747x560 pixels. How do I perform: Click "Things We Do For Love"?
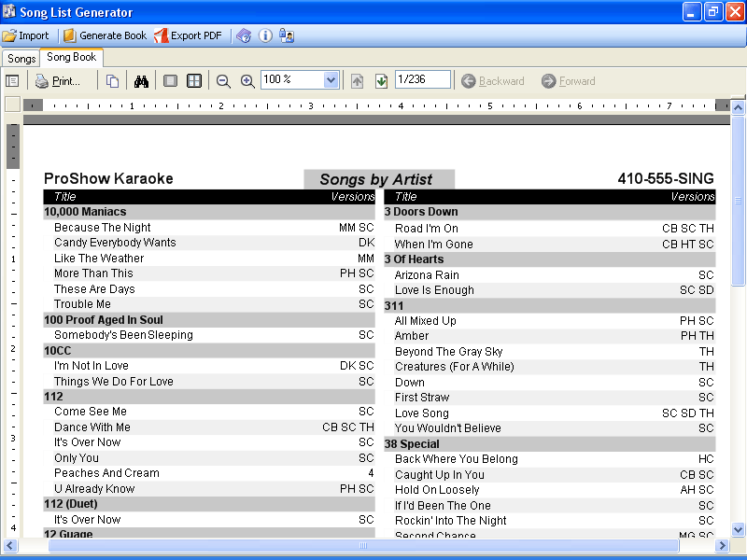[x=114, y=382]
